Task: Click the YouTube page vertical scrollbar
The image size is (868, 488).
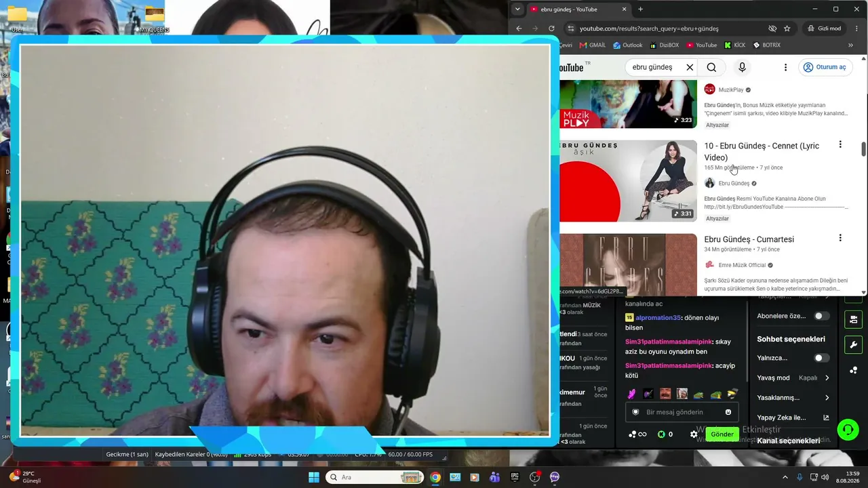Action: (863, 149)
